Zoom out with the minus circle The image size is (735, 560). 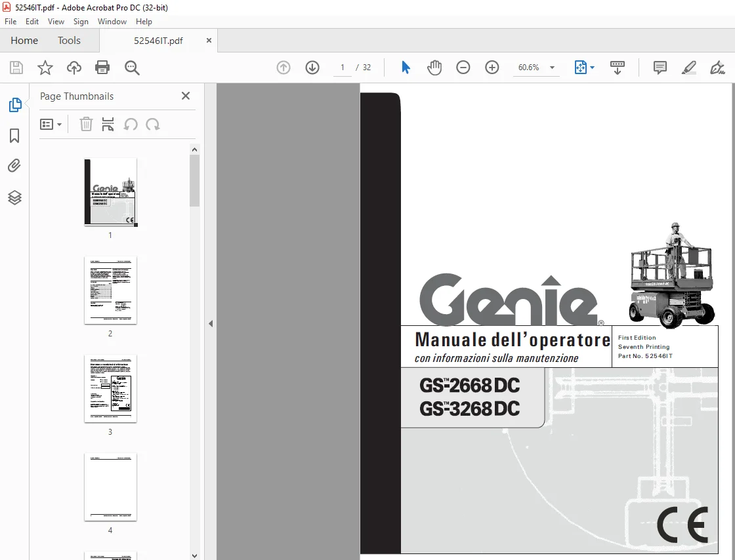[x=463, y=68]
